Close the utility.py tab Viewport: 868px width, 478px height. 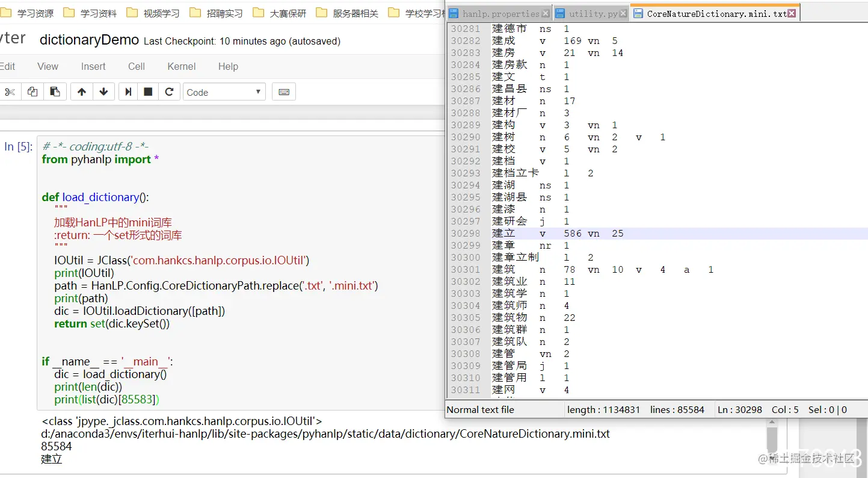(624, 13)
